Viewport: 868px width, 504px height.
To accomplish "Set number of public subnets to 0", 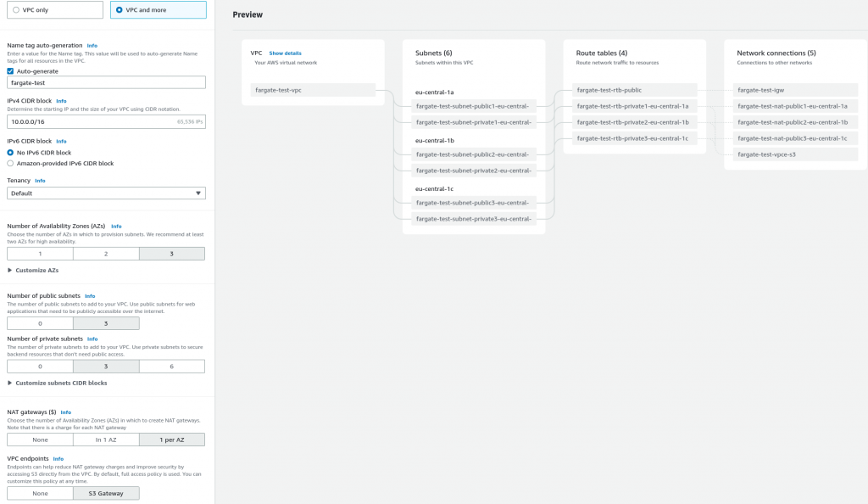I will click(40, 322).
